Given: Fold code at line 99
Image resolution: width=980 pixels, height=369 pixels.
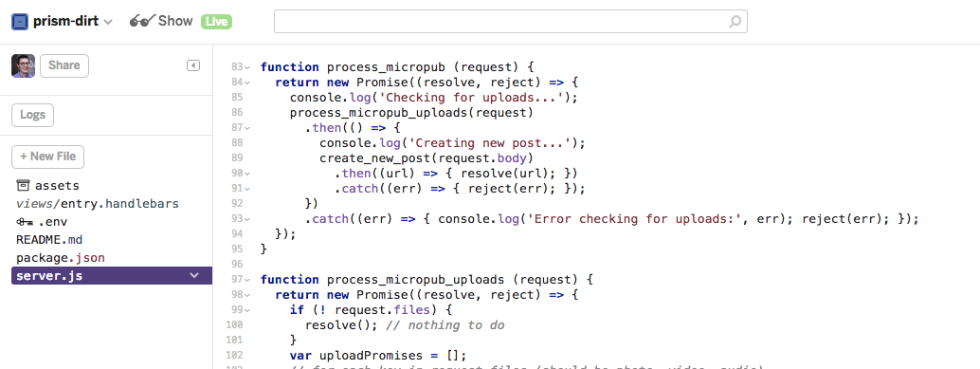Looking at the screenshot, I should tap(246, 310).
